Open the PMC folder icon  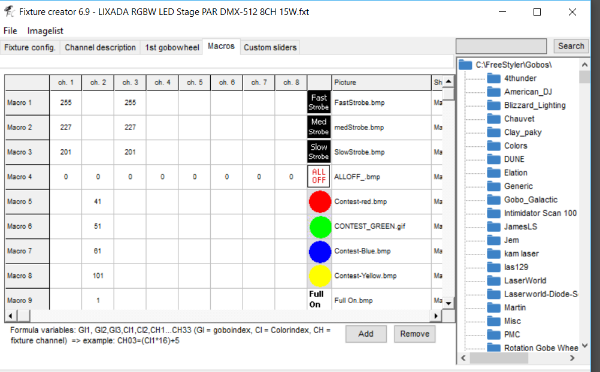pos(494,334)
